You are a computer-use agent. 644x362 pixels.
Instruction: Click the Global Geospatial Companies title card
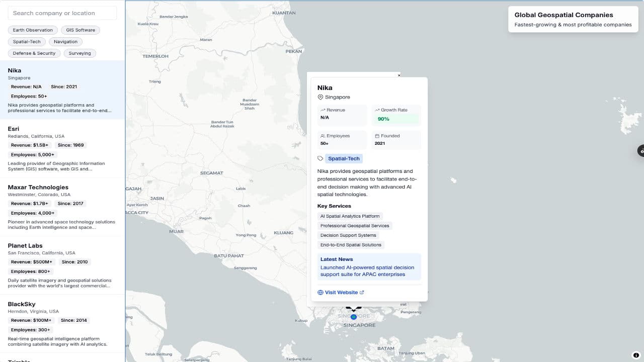coord(573,19)
